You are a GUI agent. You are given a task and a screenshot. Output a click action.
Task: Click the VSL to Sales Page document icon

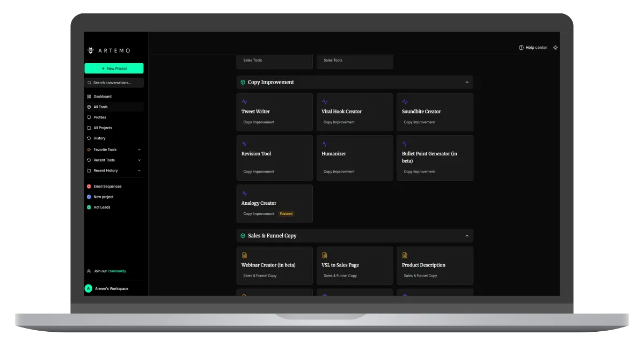(x=325, y=255)
